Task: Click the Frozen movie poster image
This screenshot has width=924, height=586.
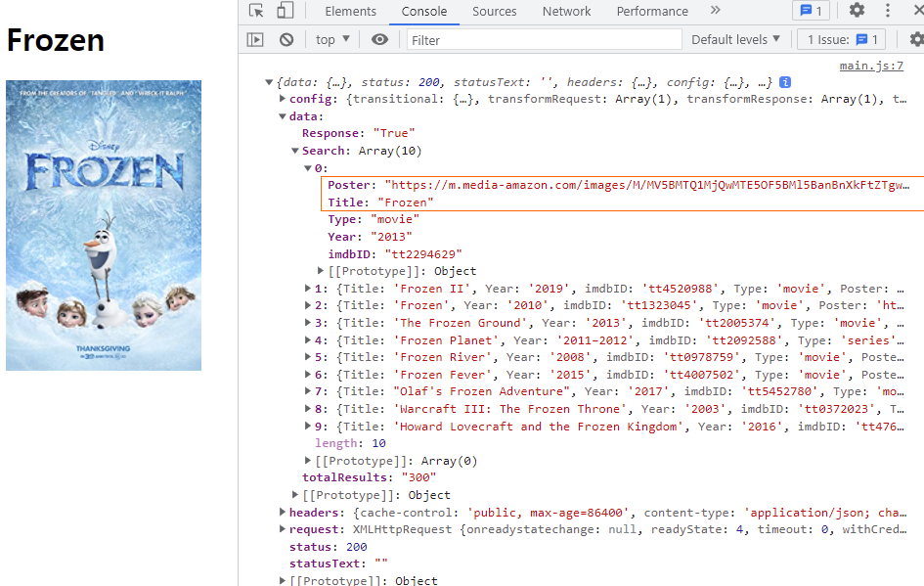Action: [x=104, y=225]
